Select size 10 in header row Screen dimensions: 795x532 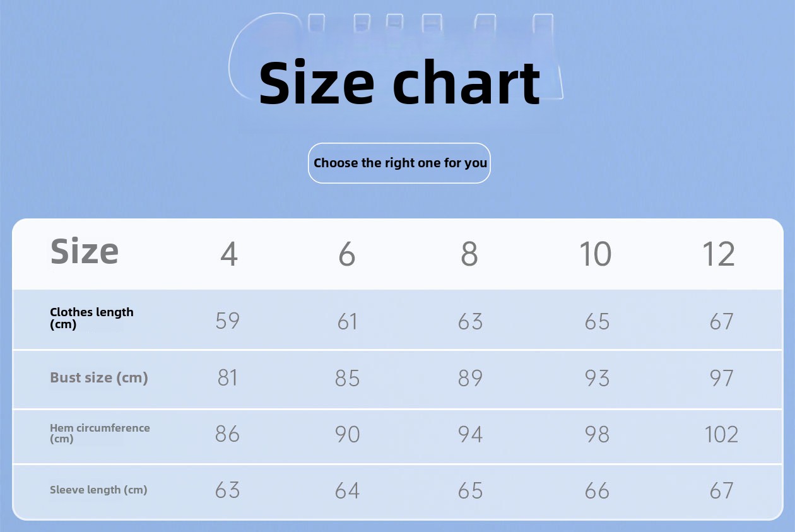click(595, 254)
